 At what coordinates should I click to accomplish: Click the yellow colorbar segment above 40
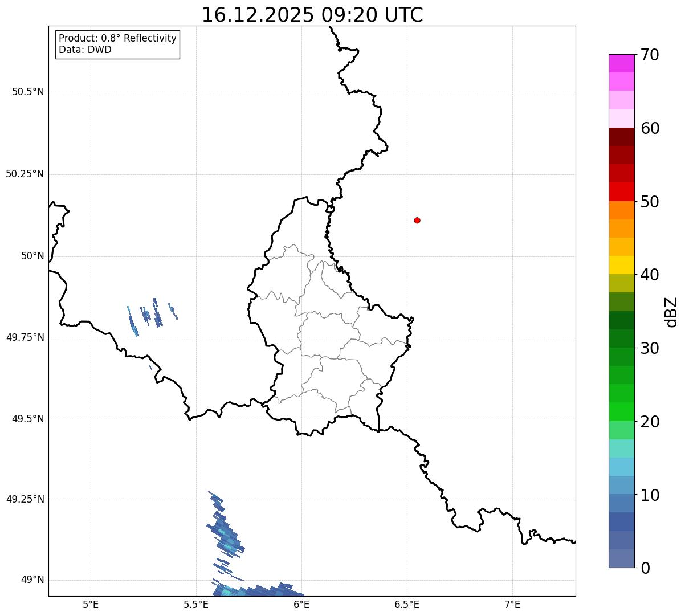click(x=622, y=265)
